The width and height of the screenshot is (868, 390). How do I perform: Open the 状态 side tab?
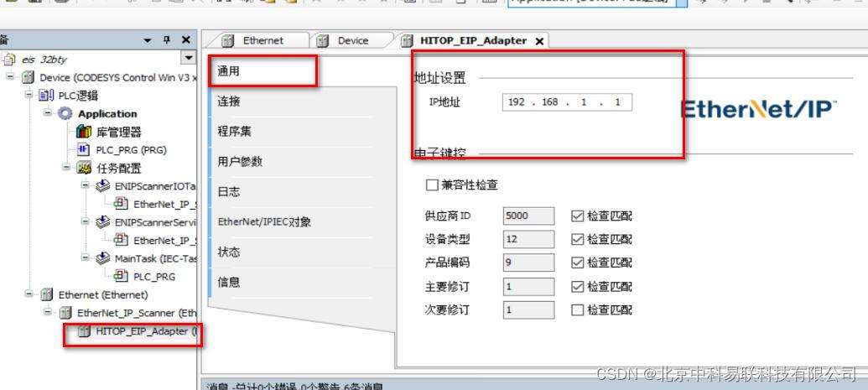coord(302,252)
